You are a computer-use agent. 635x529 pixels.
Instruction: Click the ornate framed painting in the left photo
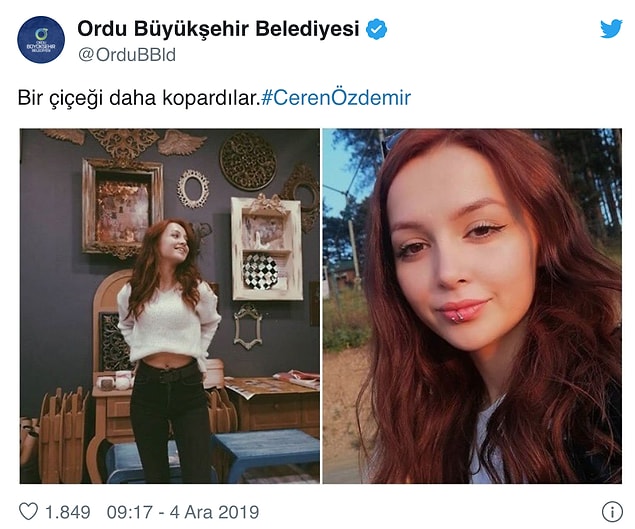coord(122,207)
